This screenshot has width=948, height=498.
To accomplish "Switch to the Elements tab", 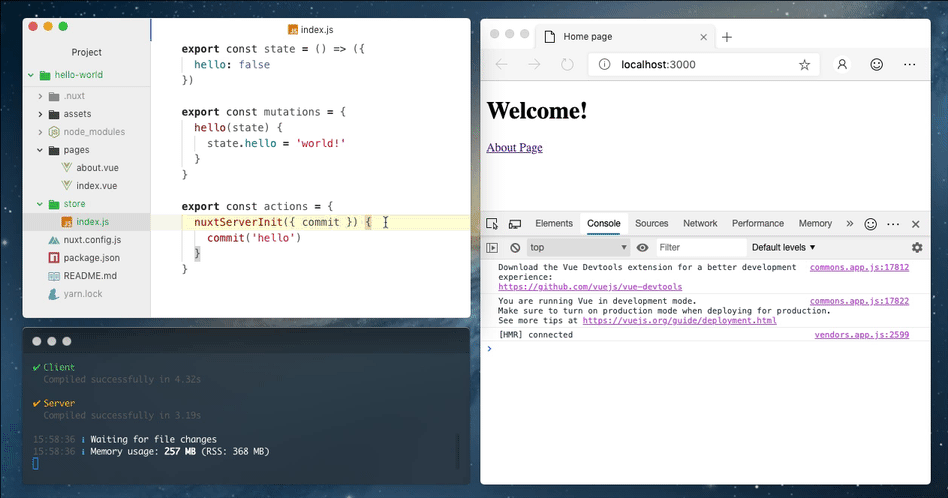I will coord(554,224).
